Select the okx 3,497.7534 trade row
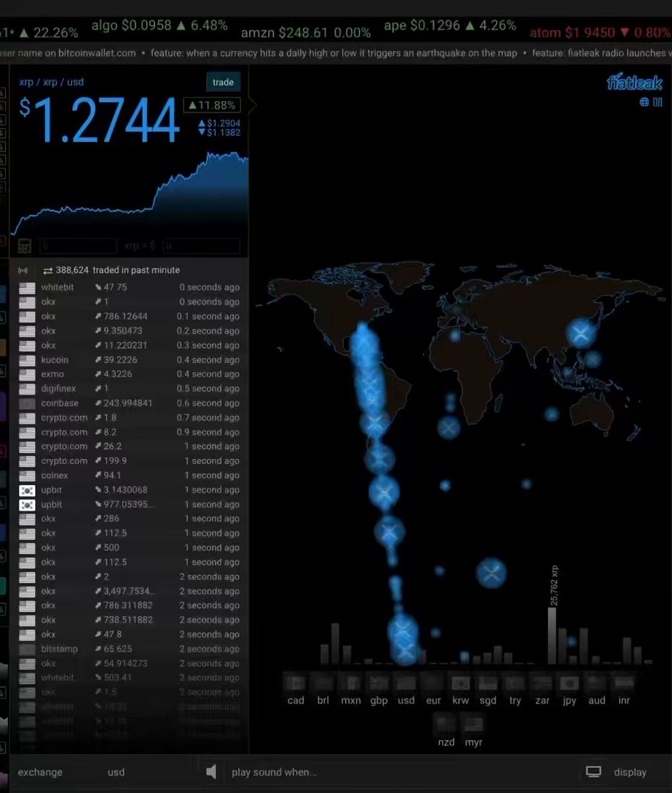This screenshot has width=672, height=793. coord(130,591)
